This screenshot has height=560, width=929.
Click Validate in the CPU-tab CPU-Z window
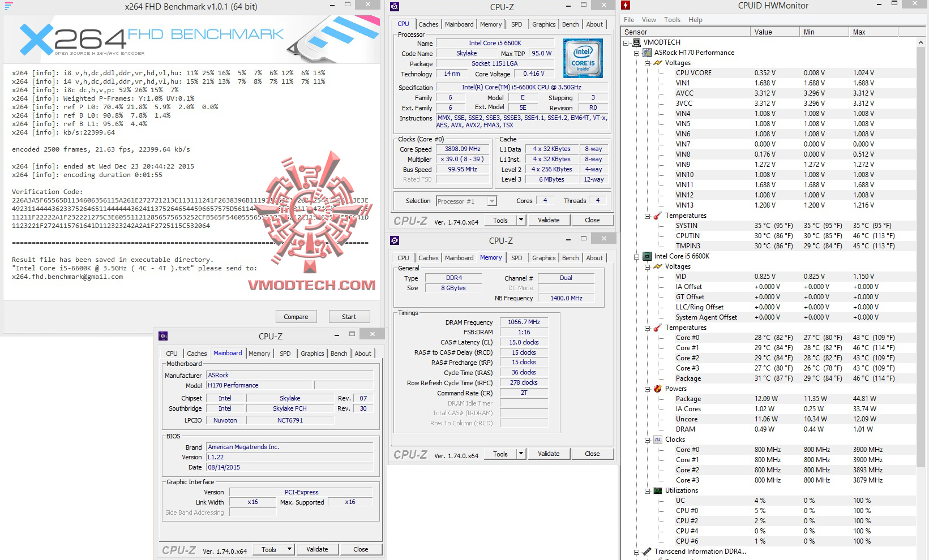click(549, 220)
